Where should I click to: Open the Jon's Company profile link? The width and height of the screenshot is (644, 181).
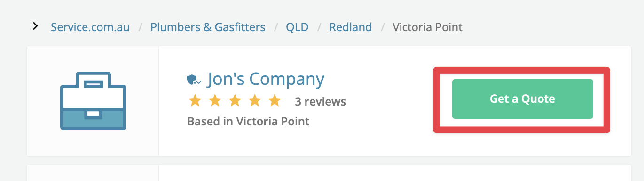[266, 79]
